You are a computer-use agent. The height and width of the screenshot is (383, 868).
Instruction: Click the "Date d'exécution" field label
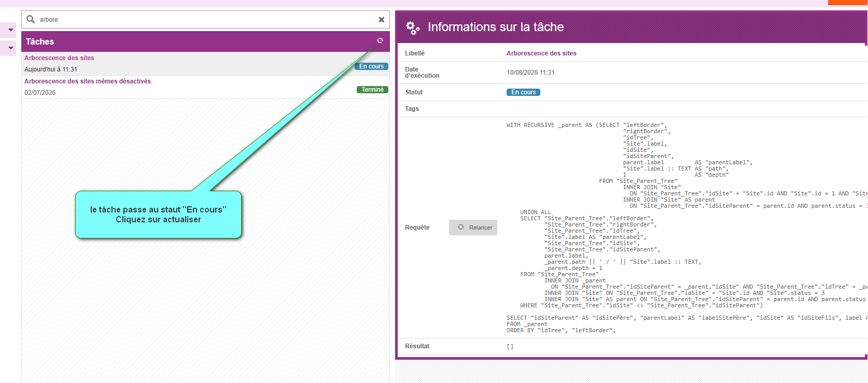pyautogui.click(x=422, y=73)
